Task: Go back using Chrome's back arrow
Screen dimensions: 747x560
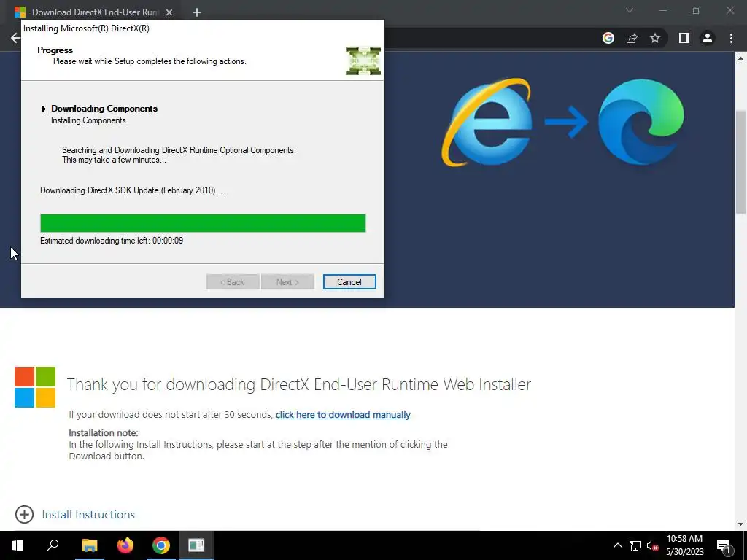Action: [x=15, y=38]
